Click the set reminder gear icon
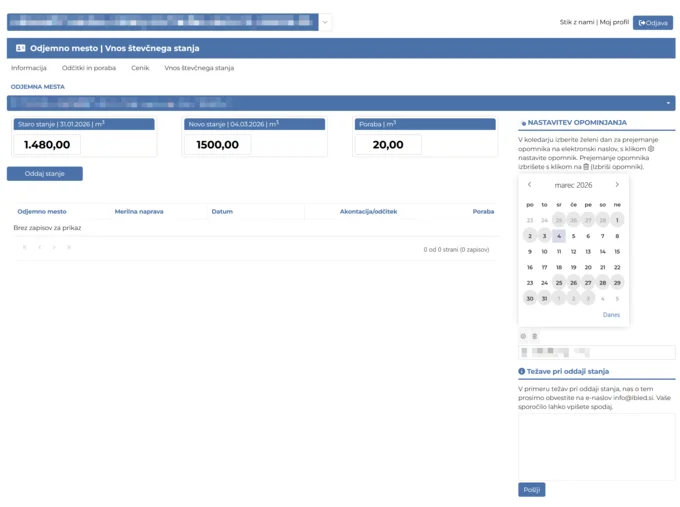 [x=523, y=336]
